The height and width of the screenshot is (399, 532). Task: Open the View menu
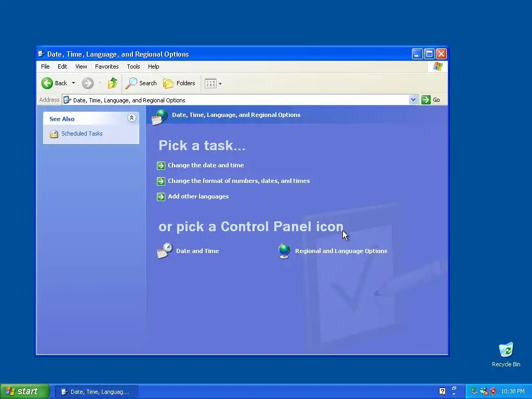[x=81, y=66]
